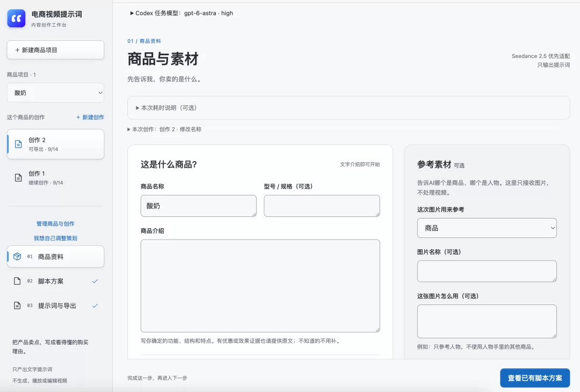
Task: Click the document icon beside 创作 2
Action: (x=18, y=144)
